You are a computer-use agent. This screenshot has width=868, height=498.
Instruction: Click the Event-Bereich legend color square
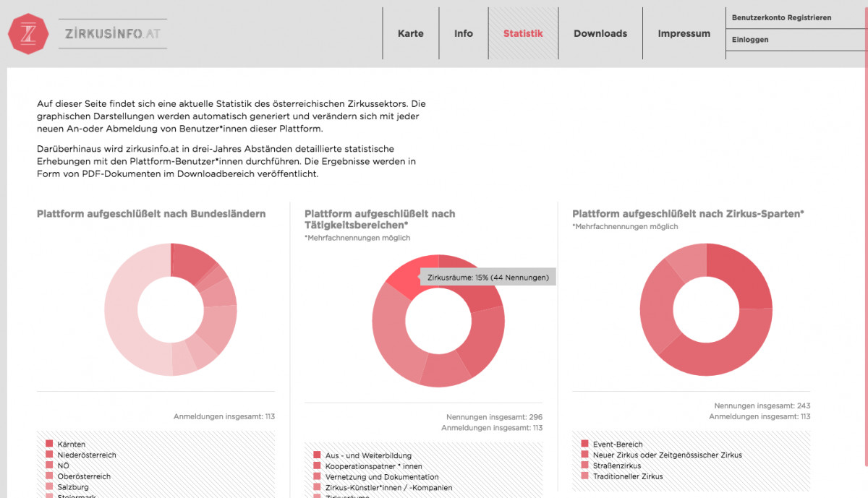click(584, 444)
